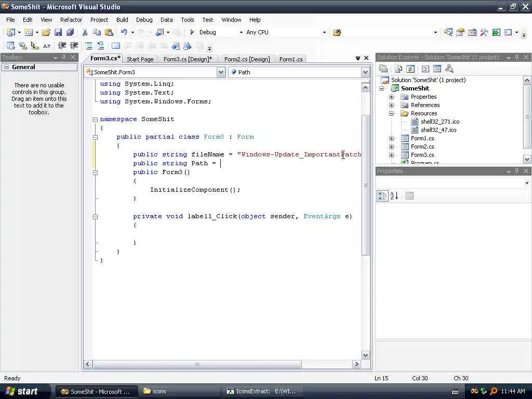This screenshot has height=399, width=532.
Task: Click the code editor vertical scrollbar thumb
Action: 365,185
